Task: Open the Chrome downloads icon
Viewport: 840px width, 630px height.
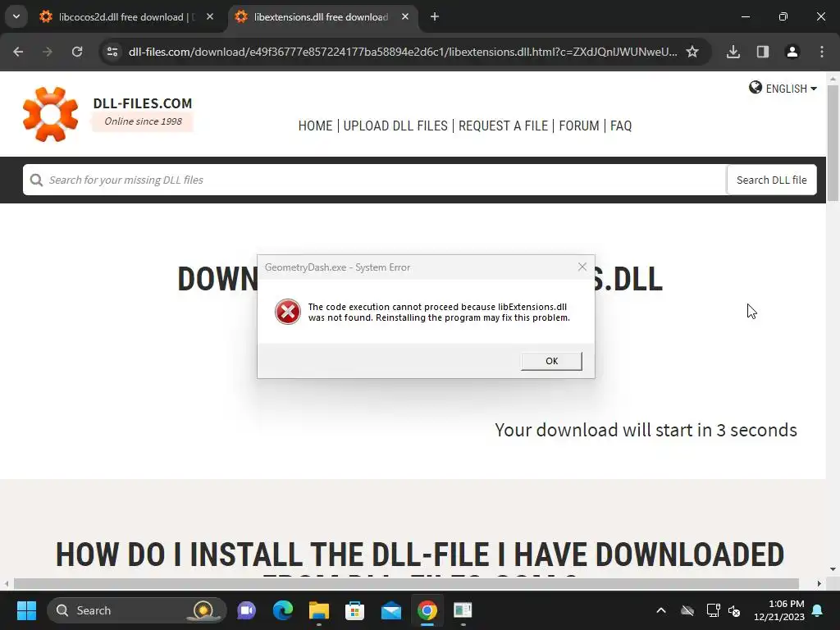Action: pyautogui.click(x=733, y=52)
